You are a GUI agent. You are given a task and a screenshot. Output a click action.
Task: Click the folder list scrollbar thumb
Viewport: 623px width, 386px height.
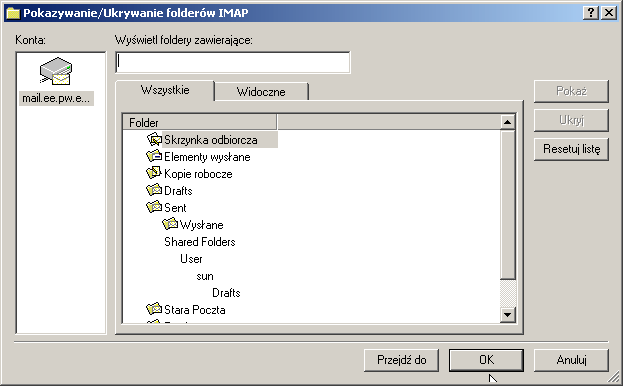point(507,205)
